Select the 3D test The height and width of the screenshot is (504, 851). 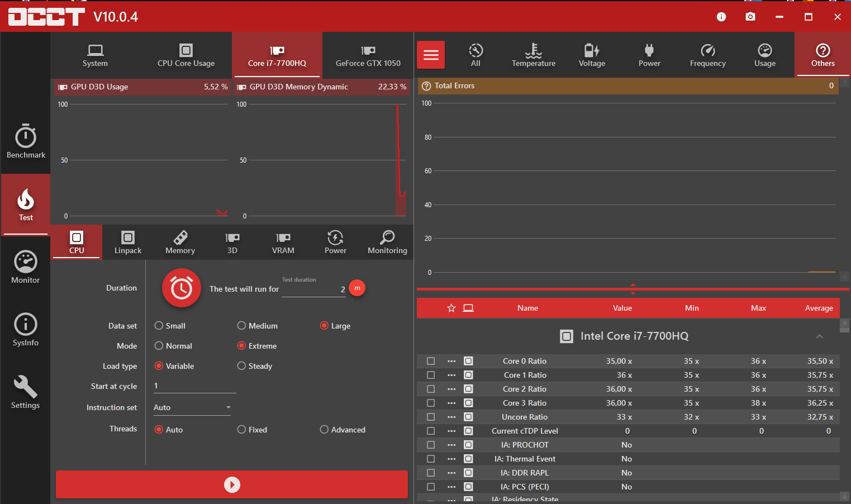point(232,243)
